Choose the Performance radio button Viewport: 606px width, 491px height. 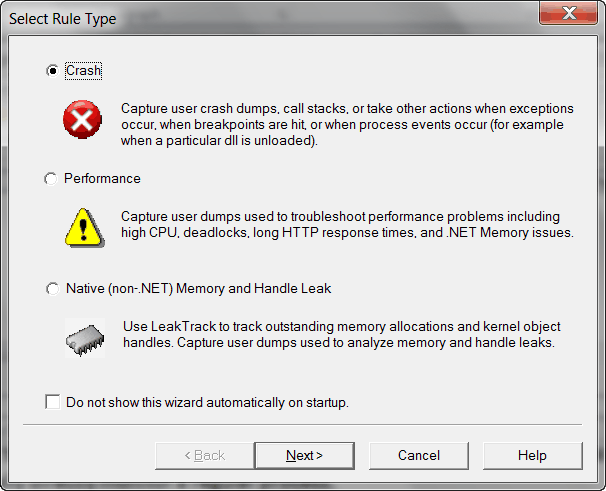(51, 179)
